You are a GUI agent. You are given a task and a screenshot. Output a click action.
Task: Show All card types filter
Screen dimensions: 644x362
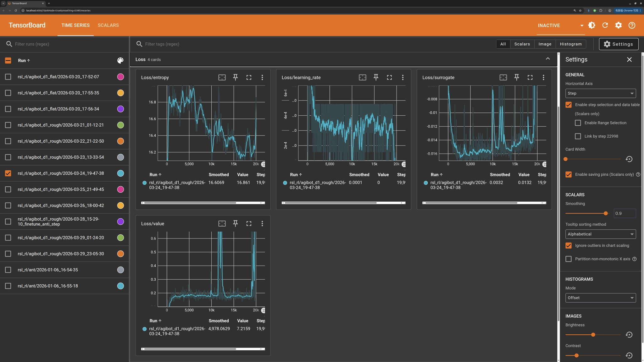(503, 44)
